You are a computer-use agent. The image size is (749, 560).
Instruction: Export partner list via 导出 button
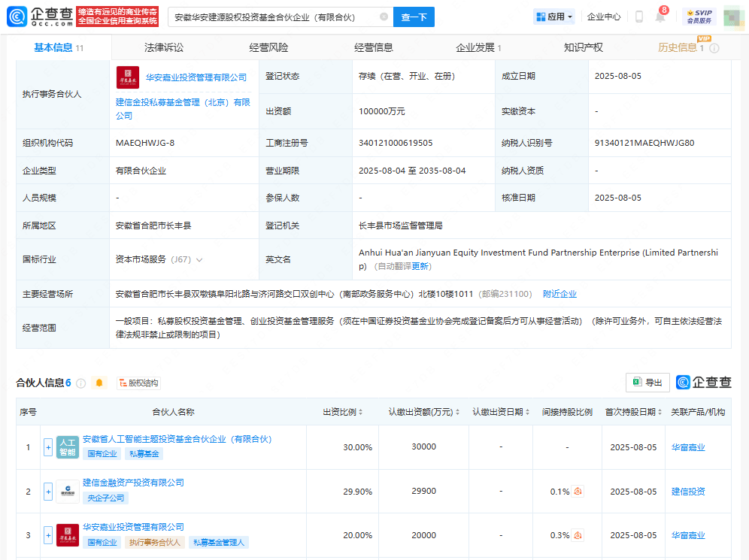[647, 383]
